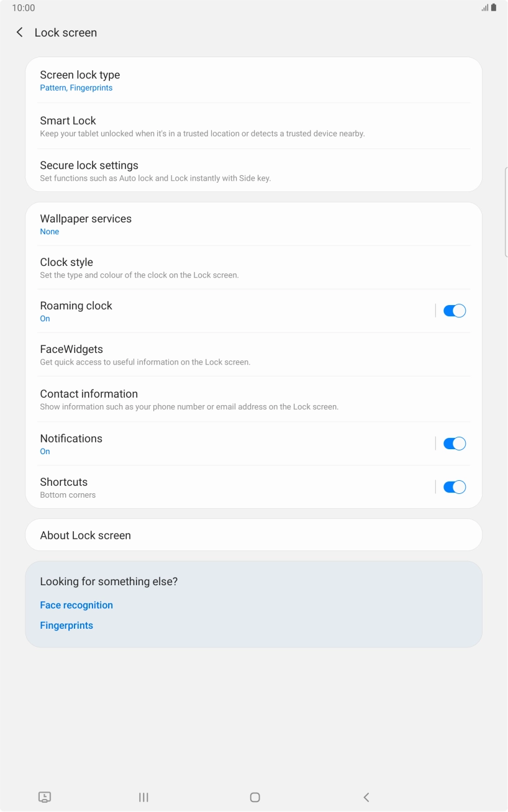Open Face recognition settings

[x=76, y=604]
